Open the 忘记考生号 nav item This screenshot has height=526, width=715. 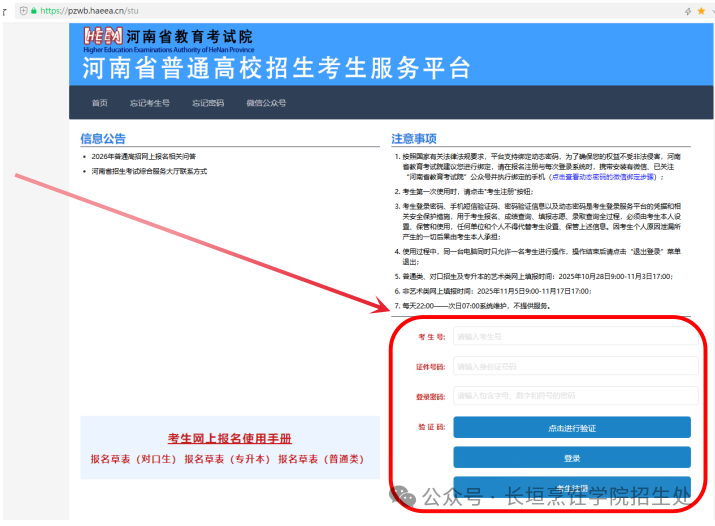(150, 103)
